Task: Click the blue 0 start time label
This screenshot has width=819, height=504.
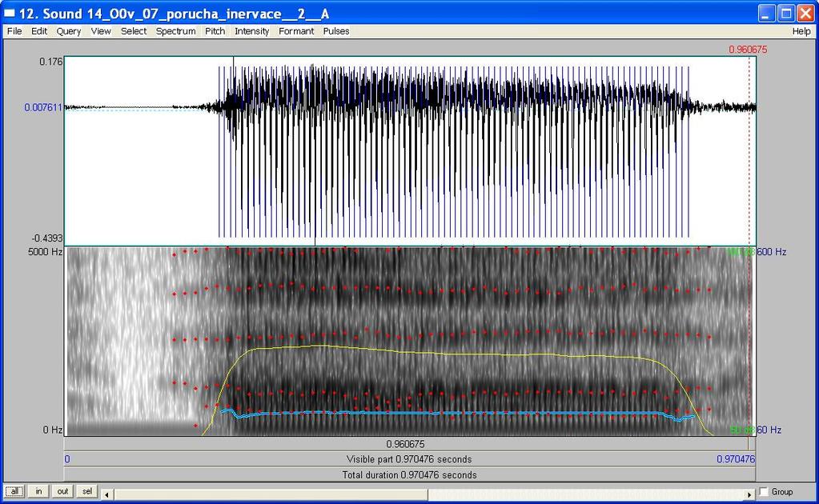Action: tap(67, 459)
